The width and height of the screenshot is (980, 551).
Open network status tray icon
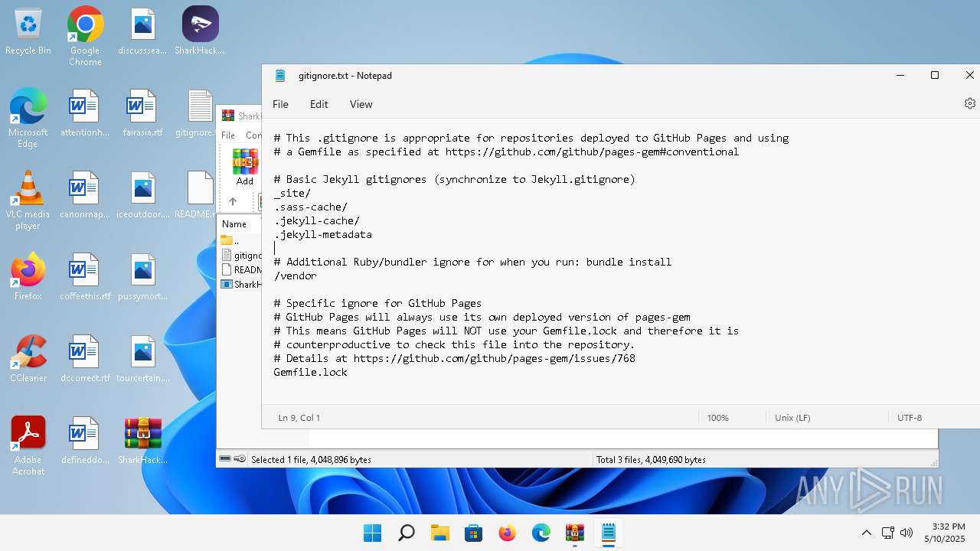pyautogui.click(x=888, y=533)
